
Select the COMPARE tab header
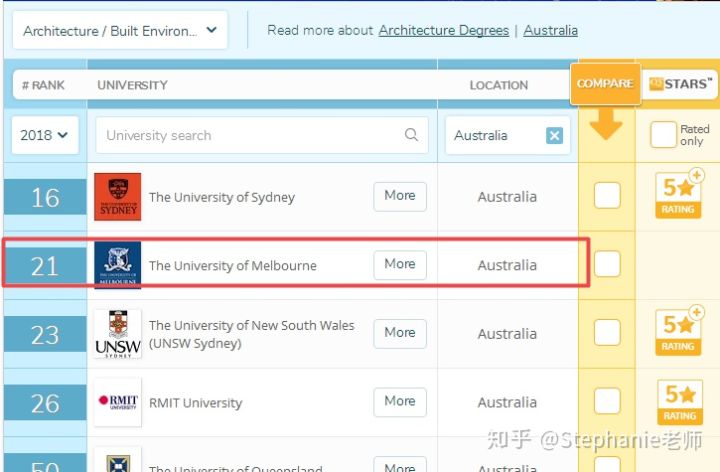click(x=605, y=84)
